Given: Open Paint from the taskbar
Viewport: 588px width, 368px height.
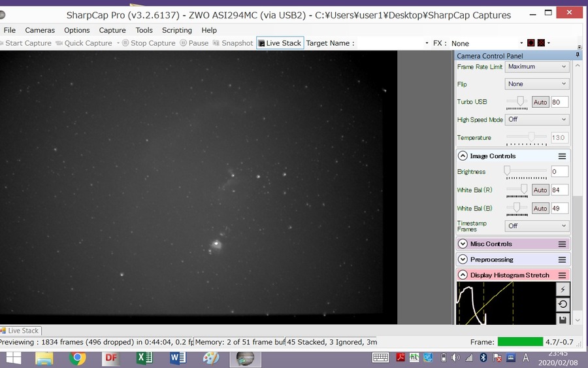Looking at the screenshot, I should pyautogui.click(x=211, y=358).
